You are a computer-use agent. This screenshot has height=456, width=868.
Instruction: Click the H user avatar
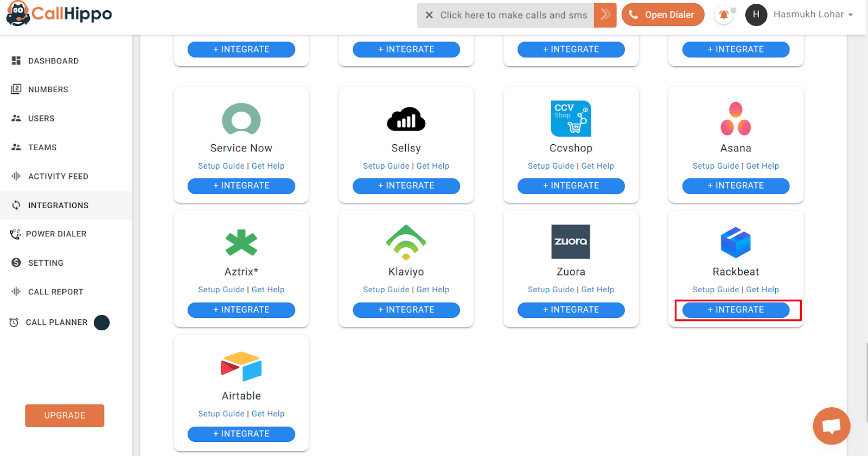[x=756, y=15]
